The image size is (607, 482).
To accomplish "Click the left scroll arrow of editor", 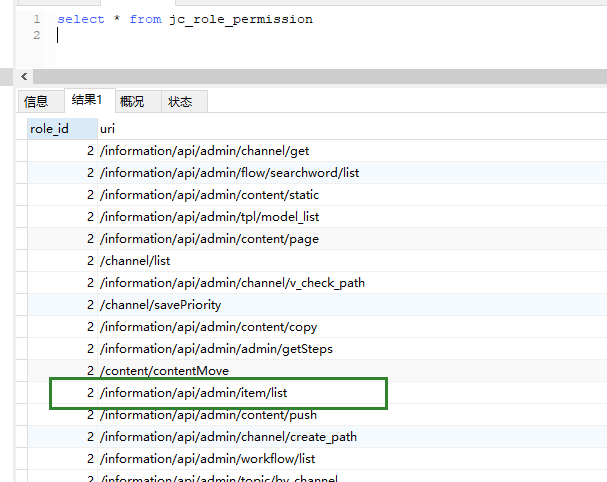I will 24,77.
